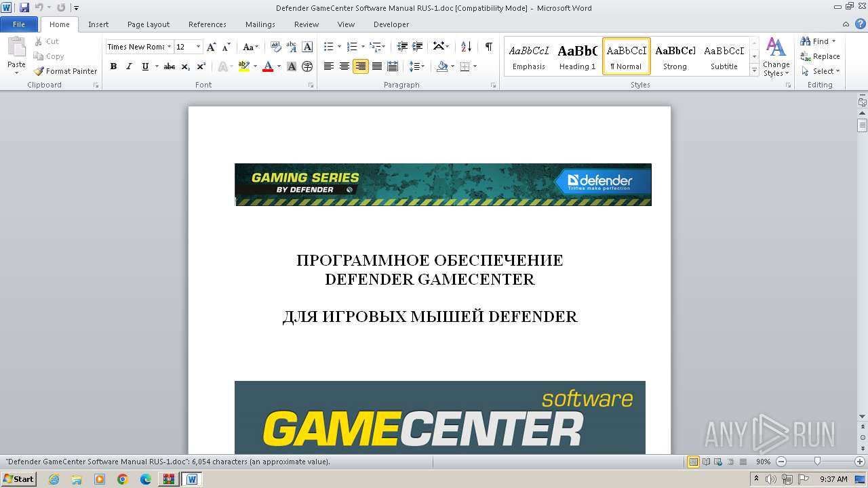Click the Replace button

tap(820, 56)
